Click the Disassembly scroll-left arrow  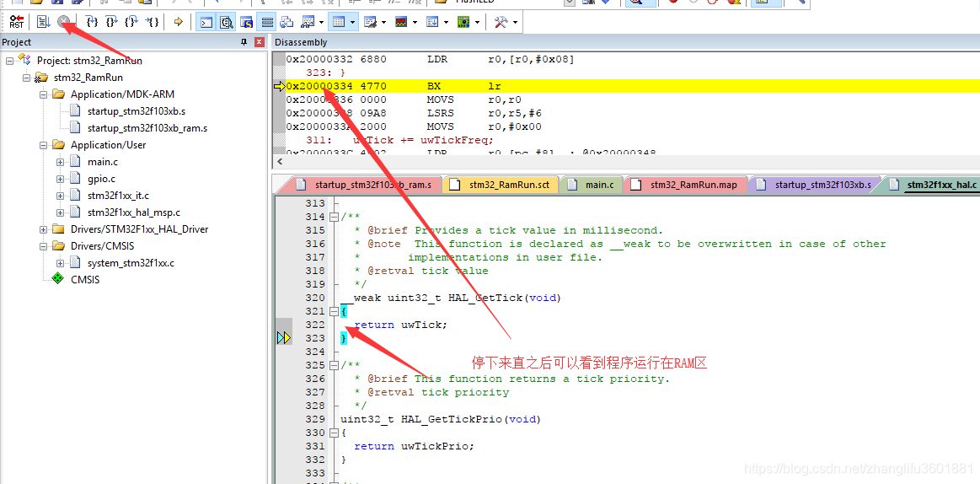(x=280, y=161)
